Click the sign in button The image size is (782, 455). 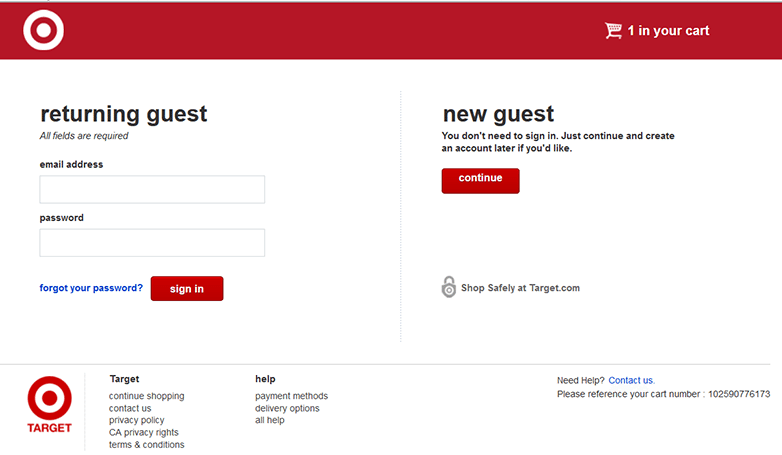point(187,288)
